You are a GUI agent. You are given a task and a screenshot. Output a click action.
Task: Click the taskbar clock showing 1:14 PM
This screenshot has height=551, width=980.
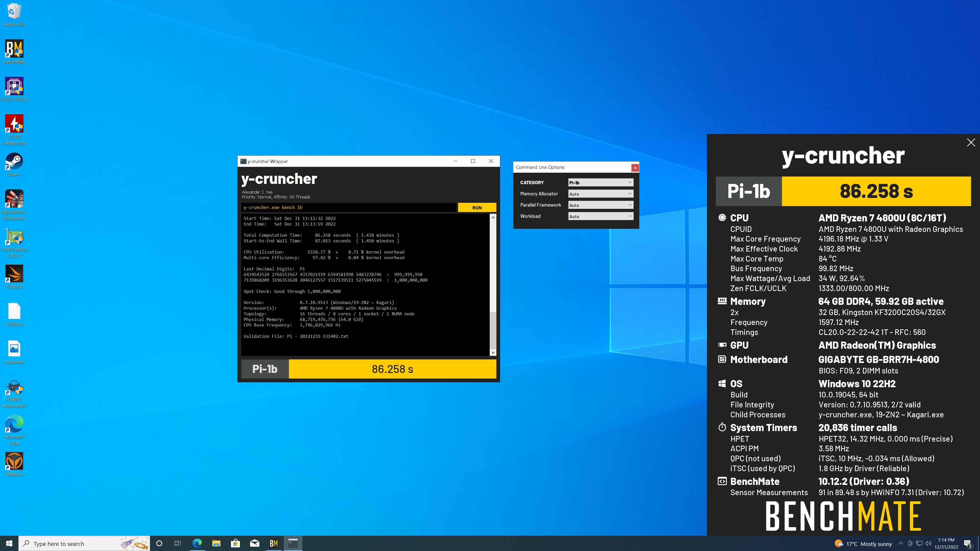946,543
